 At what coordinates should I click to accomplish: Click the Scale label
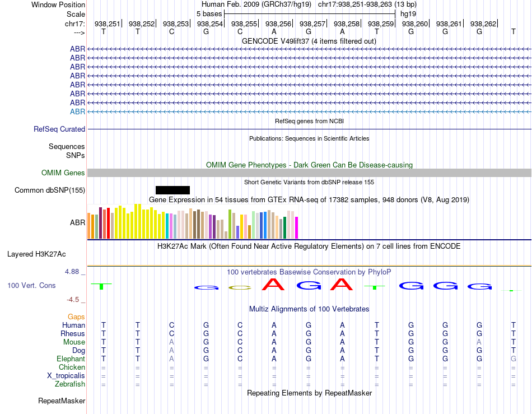pos(76,14)
